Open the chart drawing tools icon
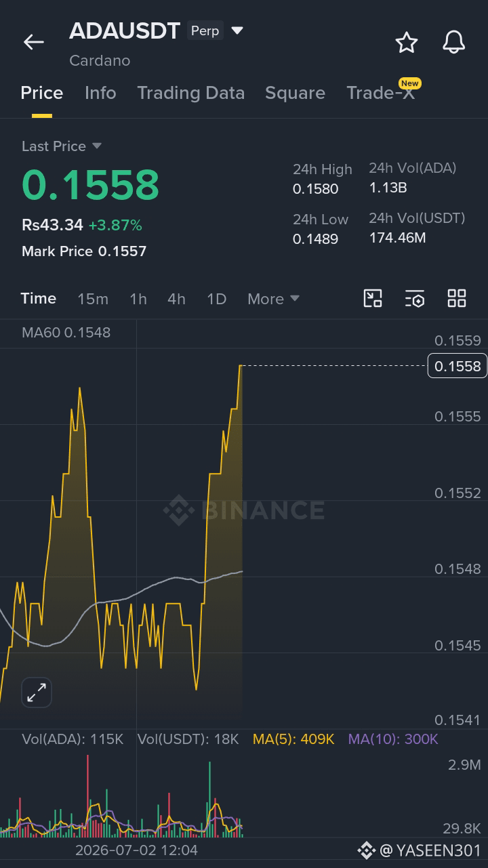Image resolution: width=488 pixels, height=868 pixels. tap(373, 298)
